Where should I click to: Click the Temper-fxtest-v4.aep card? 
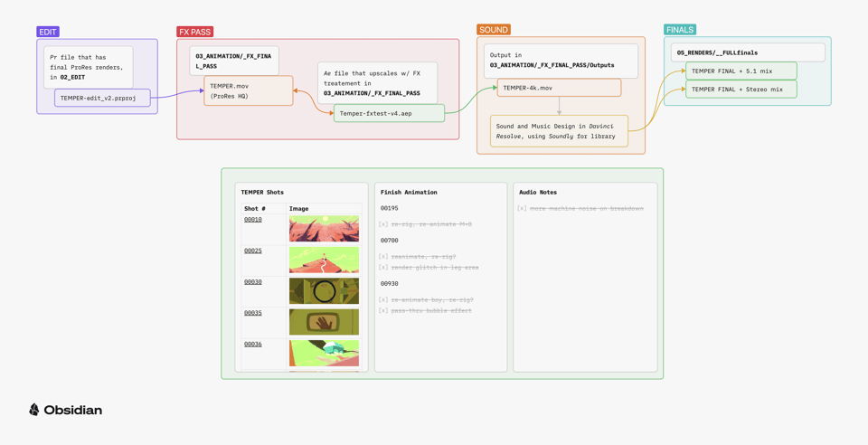pyautogui.click(x=389, y=113)
